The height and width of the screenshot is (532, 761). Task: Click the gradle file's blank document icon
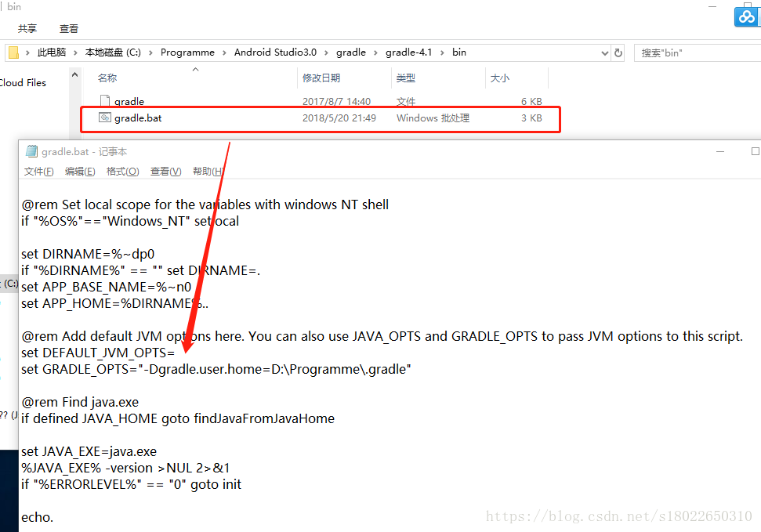click(x=105, y=101)
